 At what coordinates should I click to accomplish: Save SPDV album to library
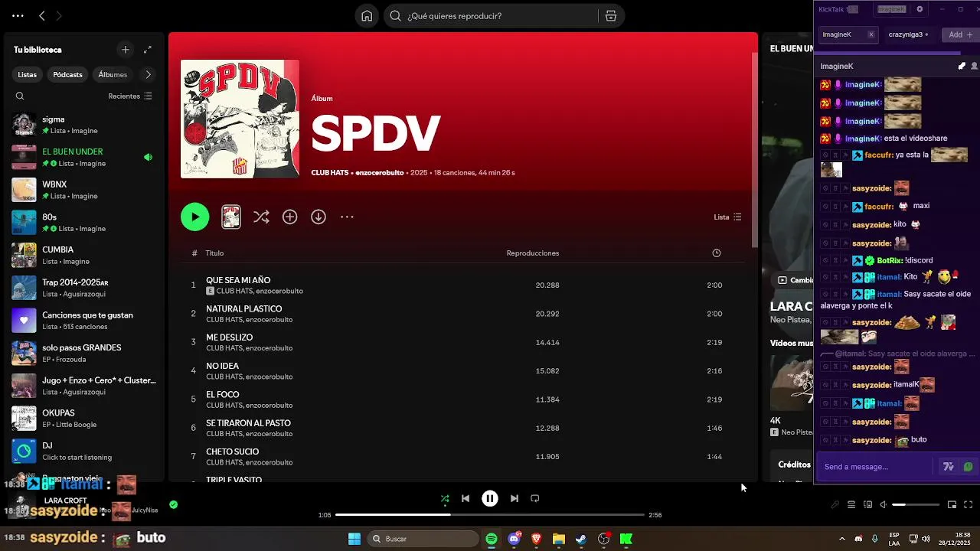[289, 217]
